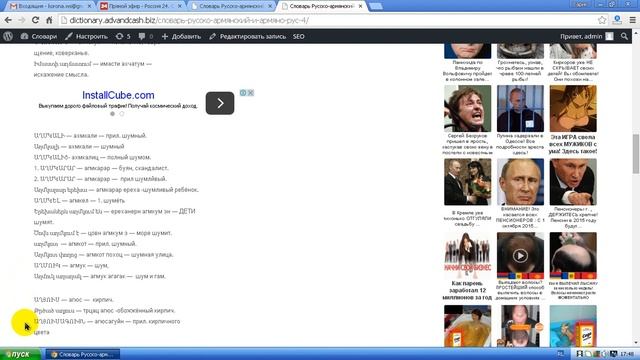The height and width of the screenshot is (360, 640).
Task: Click the Как парень заработал 12 миллионов caption
Action: point(468,291)
